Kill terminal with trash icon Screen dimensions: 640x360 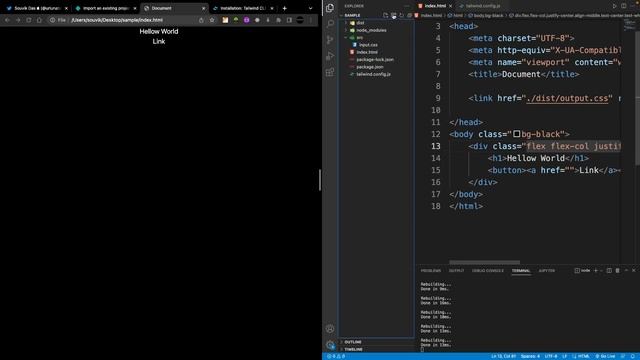point(618,270)
